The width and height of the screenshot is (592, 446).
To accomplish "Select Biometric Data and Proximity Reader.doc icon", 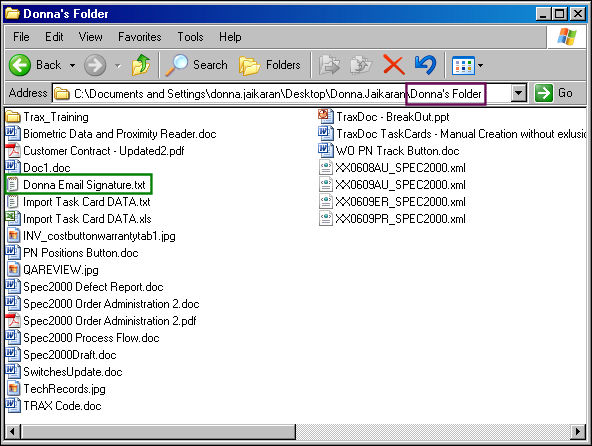I will coord(13,134).
